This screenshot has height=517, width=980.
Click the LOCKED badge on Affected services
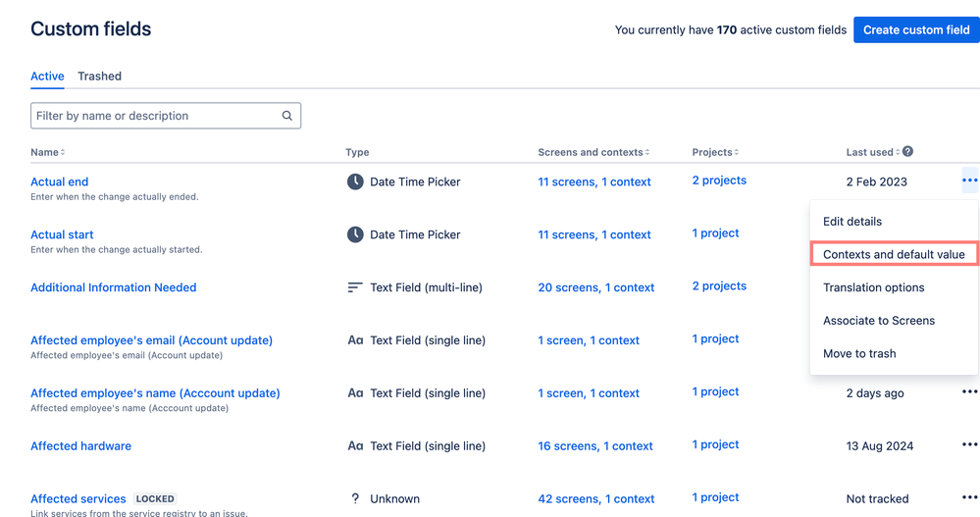tap(155, 499)
